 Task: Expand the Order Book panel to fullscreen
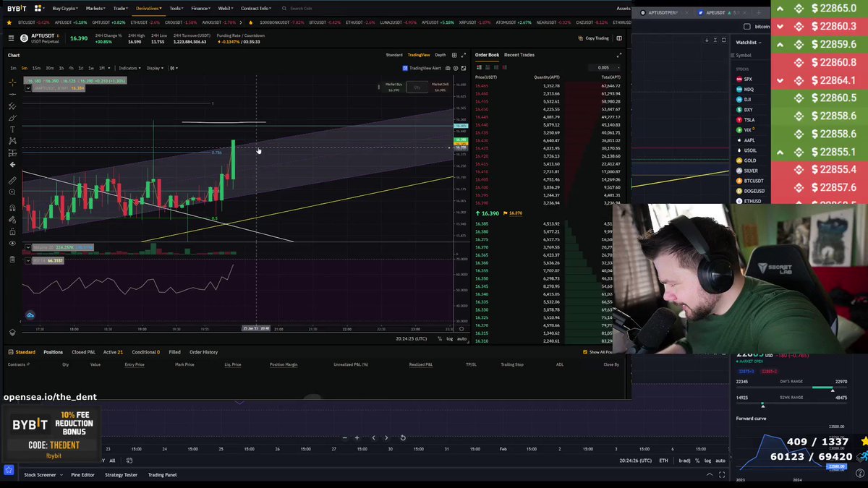(618, 55)
